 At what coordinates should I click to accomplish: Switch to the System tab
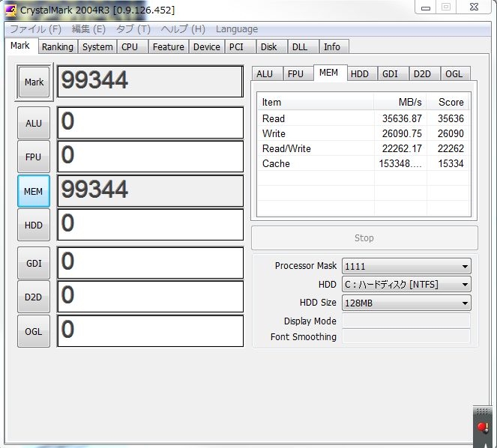tap(97, 46)
